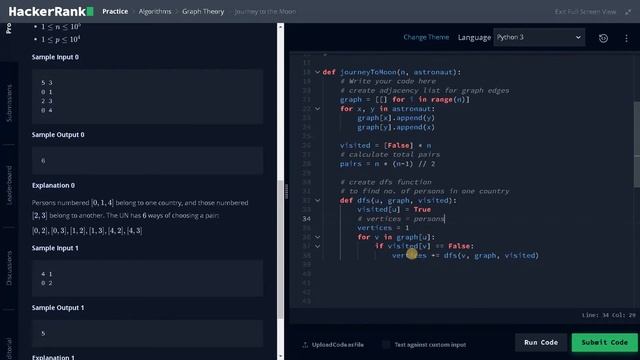This screenshot has height=360, width=640.
Task: Open the Submissions side tab
Action: point(9,103)
